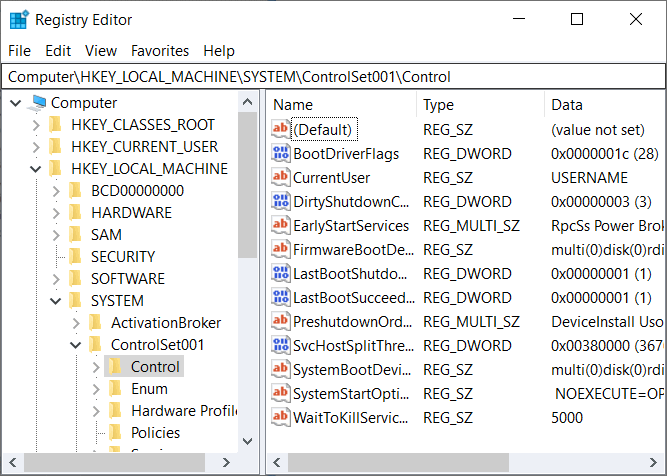Click the HKEY_LOCAL_MACHINE folder icon

pyautogui.click(x=55, y=169)
